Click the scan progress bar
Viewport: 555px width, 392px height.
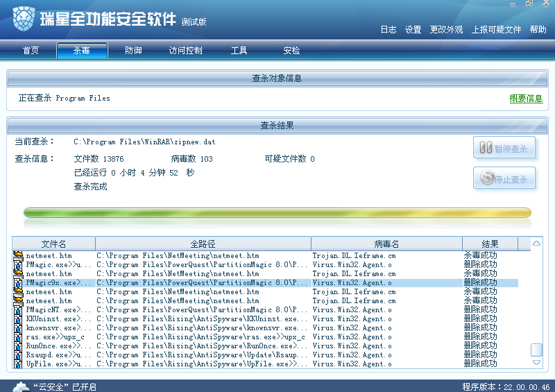[x=277, y=213]
